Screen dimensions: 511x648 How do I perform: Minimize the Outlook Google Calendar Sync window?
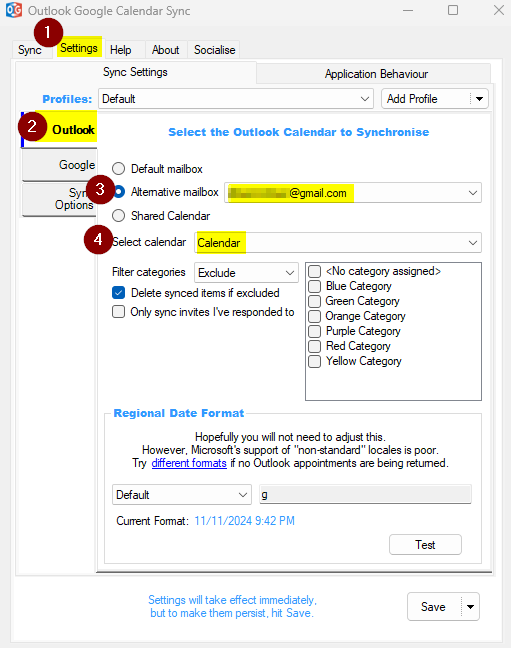[x=408, y=10]
